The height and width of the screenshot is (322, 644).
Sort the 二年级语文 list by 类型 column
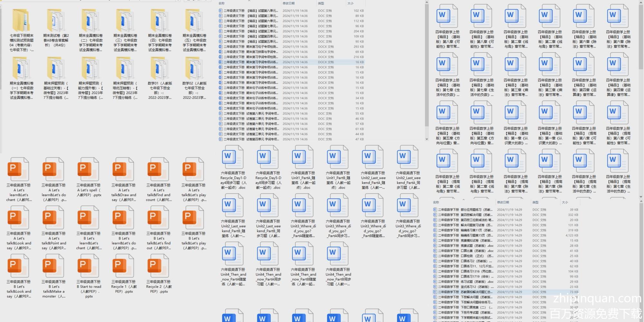321,4
